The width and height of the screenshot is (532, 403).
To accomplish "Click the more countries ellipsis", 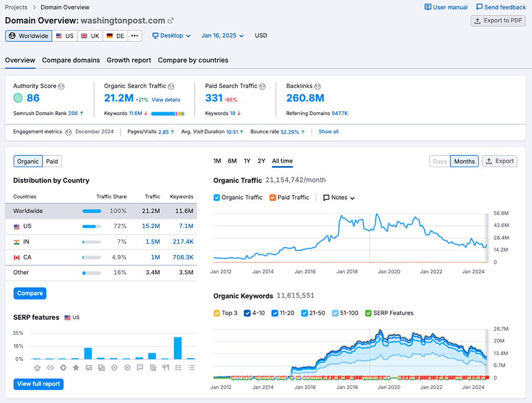I will pos(135,35).
